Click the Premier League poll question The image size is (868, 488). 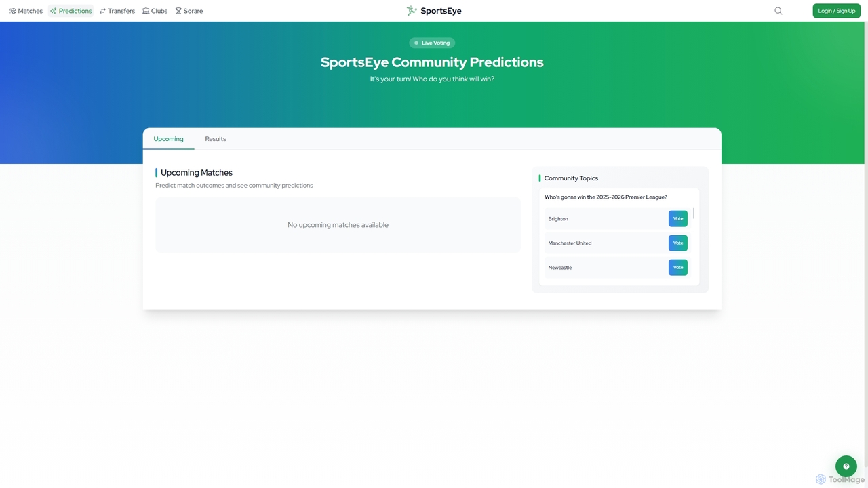point(606,197)
